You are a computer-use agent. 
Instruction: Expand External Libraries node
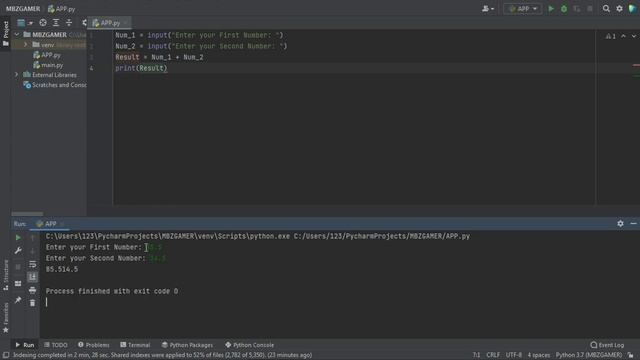click(17, 75)
